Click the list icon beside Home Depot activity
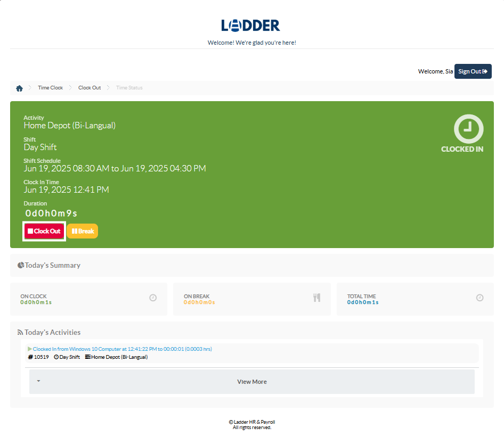 87,357
